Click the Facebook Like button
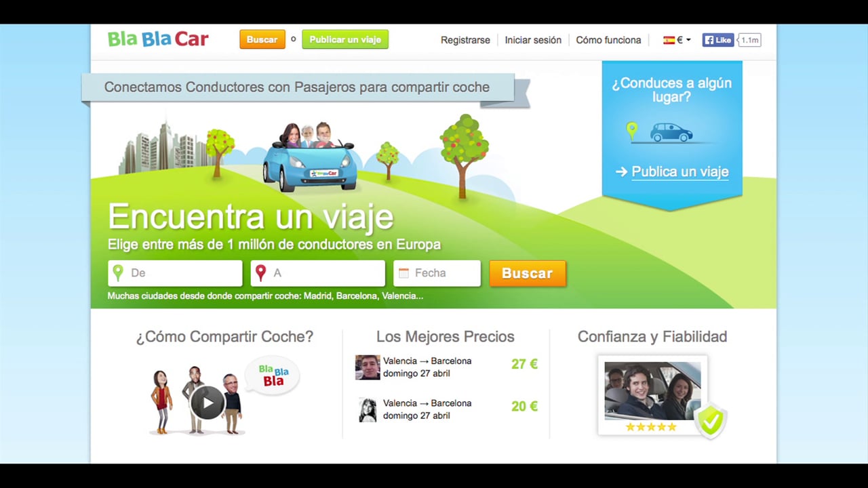The image size is (868, 488). click(718, 40)
